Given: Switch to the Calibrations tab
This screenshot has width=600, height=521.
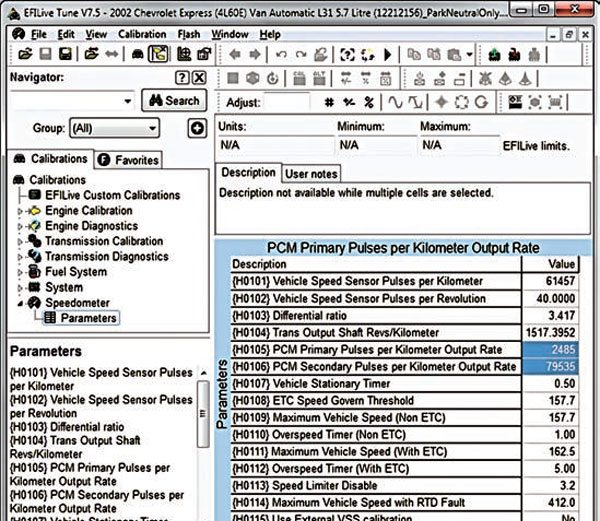Looking at the screenshot, I should point(51,159).
